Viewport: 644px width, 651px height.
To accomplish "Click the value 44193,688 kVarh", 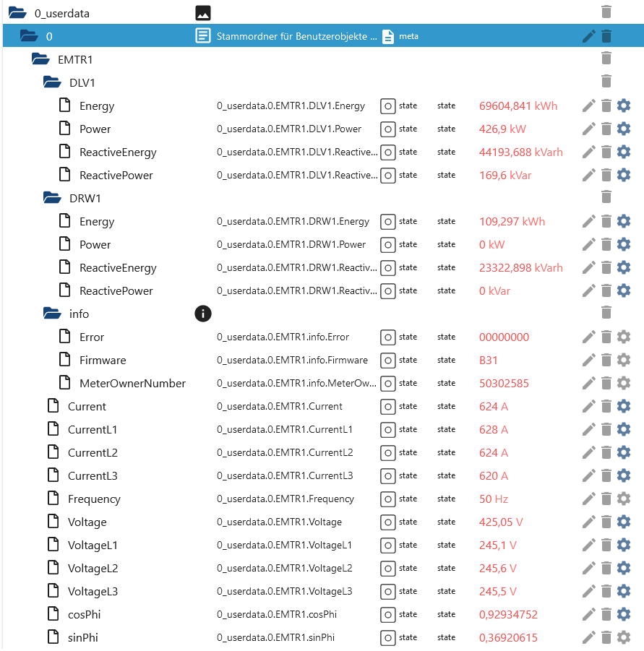I will 520,152.
